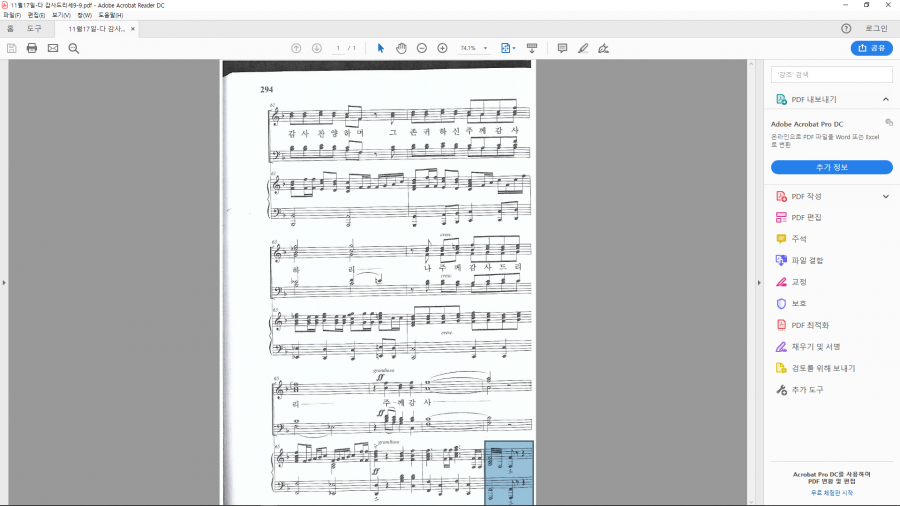Image resolution: width=900 pixels, height=506 pixels.
Task: Expand the PDF 작성 section chevron
Action: click(x=886, y=196)
